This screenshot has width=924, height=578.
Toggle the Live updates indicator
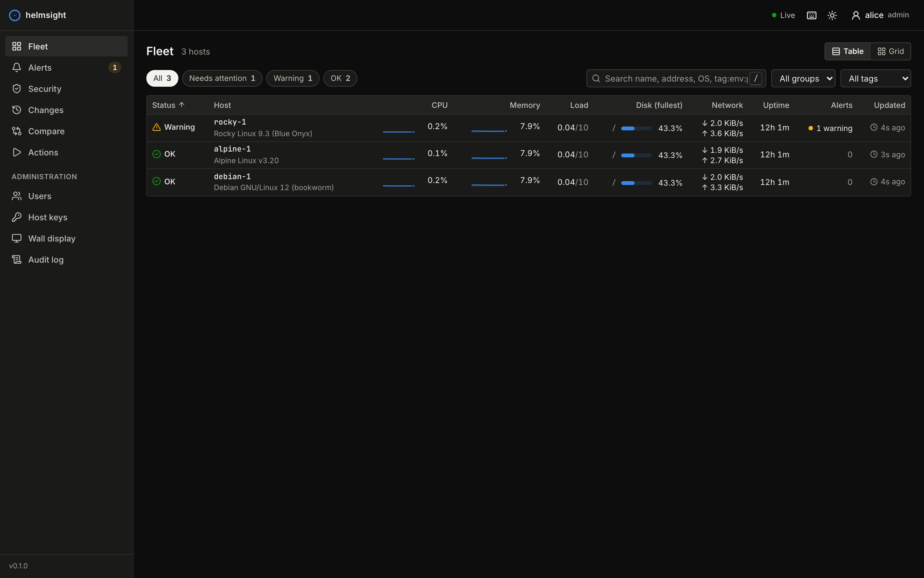tap(783, 15)
